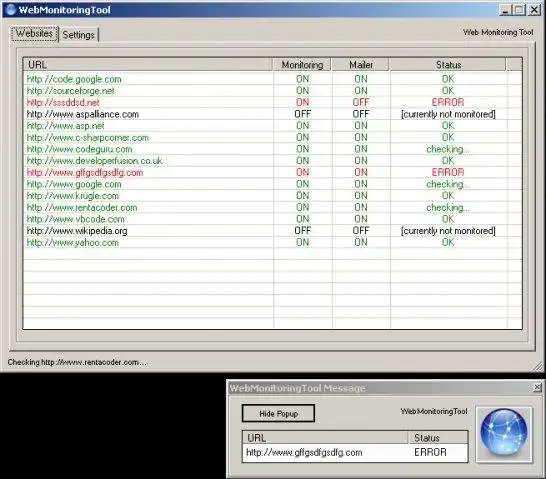The image size is (546, 479).
Task: Click the Status header in popup message table
Action: [x=438, y=438]
